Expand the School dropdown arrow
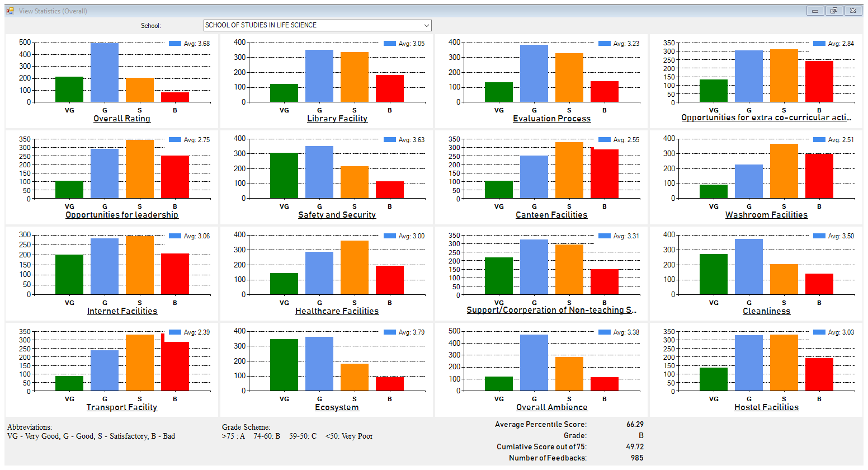The image size is (868, 470). click(427, 25)
